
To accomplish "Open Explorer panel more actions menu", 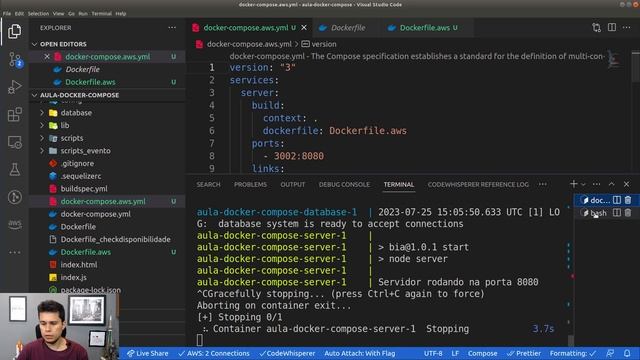I will [x=172, y=28].
